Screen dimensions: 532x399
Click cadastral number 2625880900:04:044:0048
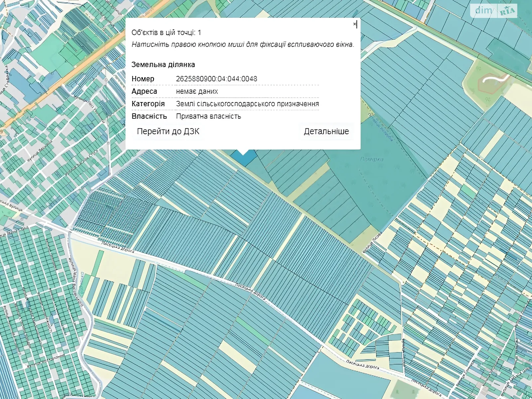[216, 79]
